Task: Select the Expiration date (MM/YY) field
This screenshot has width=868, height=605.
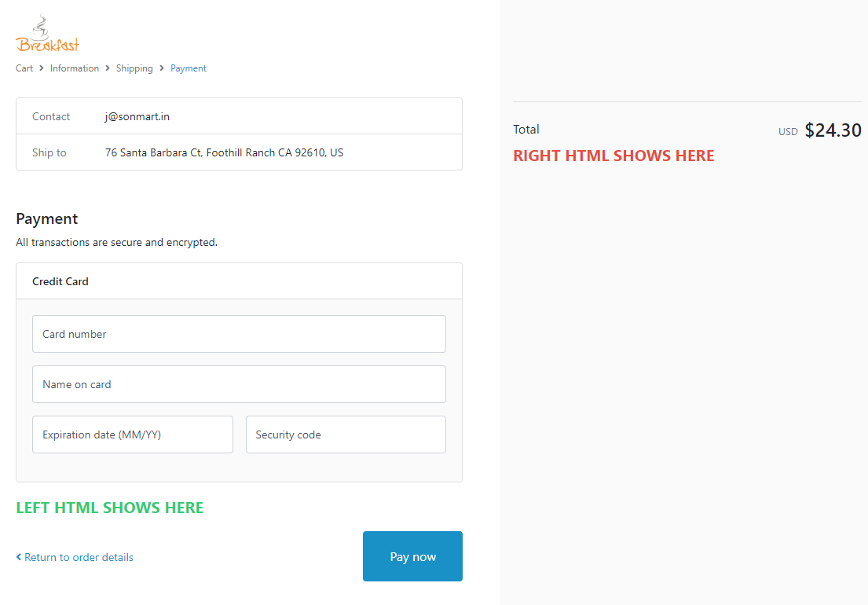Action: click(133, 434)
